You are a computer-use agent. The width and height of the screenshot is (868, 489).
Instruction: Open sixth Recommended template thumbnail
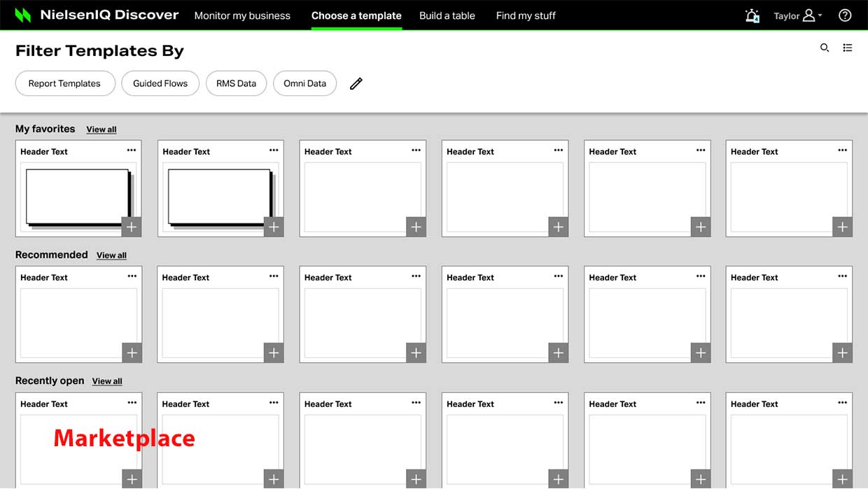tap(789, 323)
